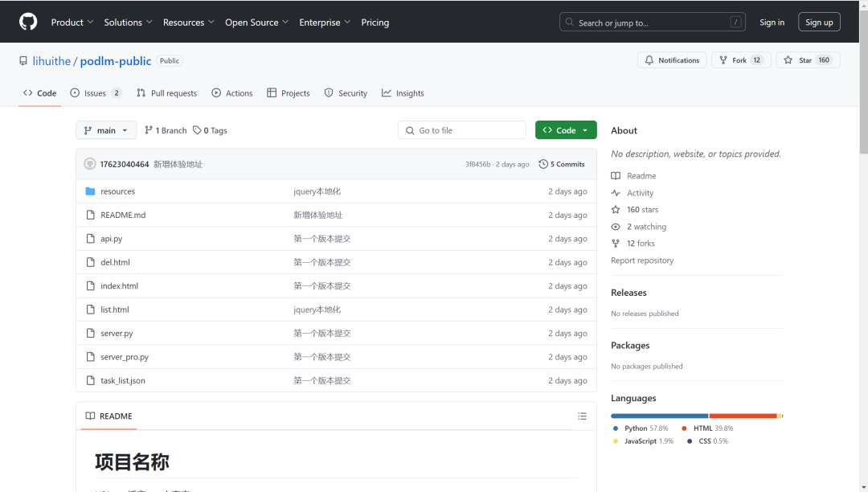Click the branch icon beside 1 Branch

pyautogui.click(x=149, y=130)
